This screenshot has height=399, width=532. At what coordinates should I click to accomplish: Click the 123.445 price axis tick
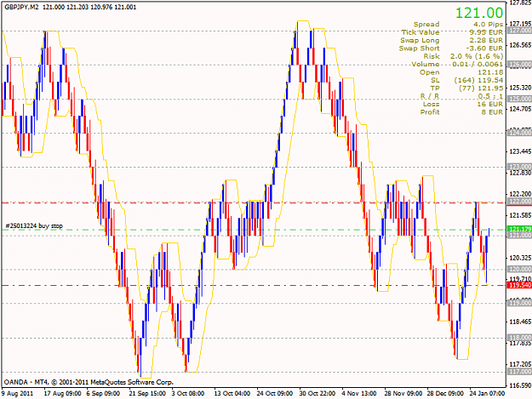coord(520,151)
